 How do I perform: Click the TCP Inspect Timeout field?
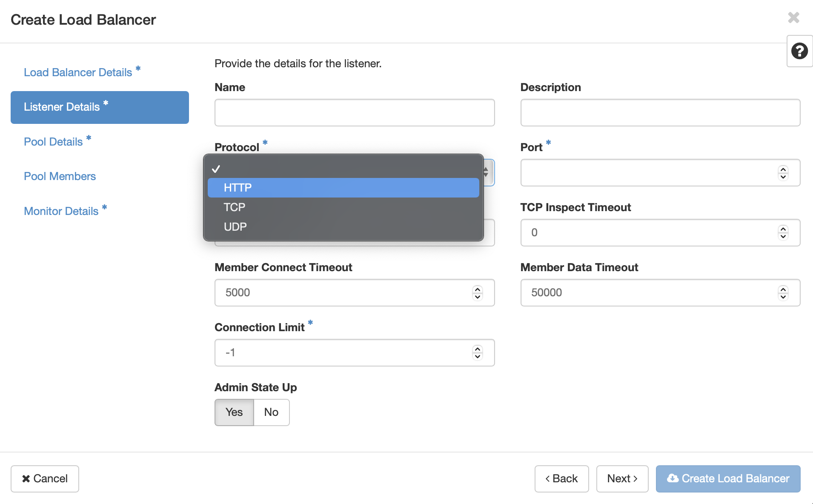tap(660, 232)
